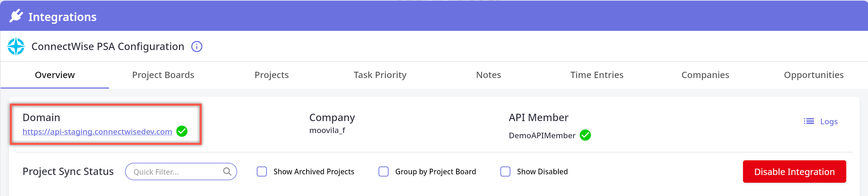Open the configuration info circle icon
Image resolution: width=868 pixels, height=196 pixels.
click(x=197, y=47)
